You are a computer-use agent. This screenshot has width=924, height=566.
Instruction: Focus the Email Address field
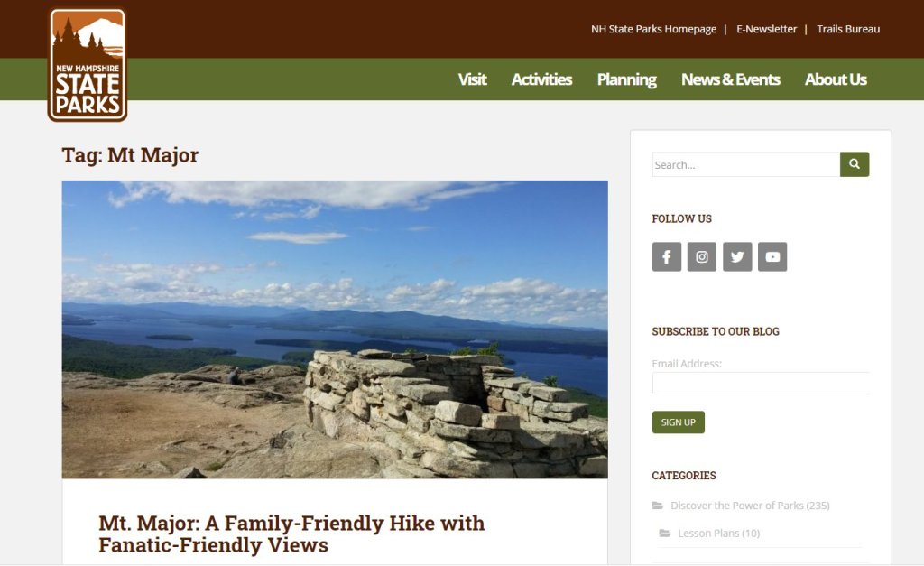[761, 384]
